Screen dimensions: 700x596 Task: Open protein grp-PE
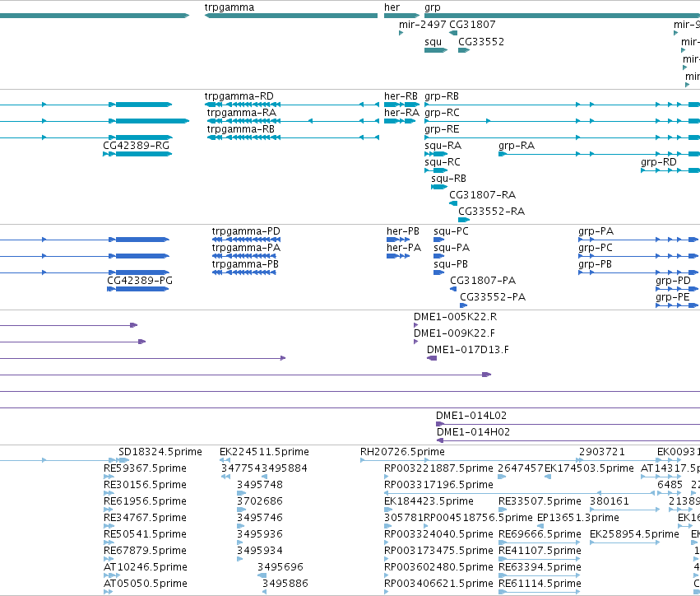[x=673, y=298]
